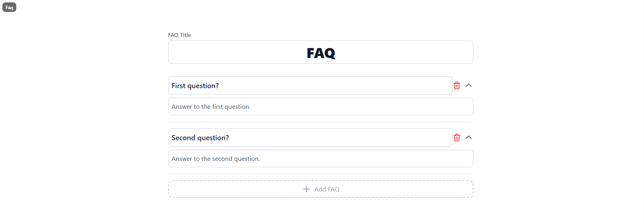Delete the Second question FAQ item
This screenshot has width=644, height=224.
coord(457,137)
